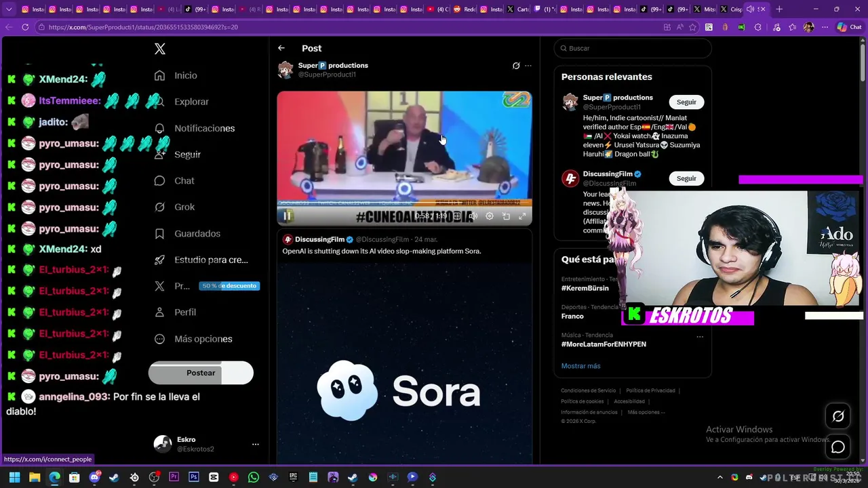The image size is (868, 488).
Task: Expand Más opciones in the footer
Action: 646,412
